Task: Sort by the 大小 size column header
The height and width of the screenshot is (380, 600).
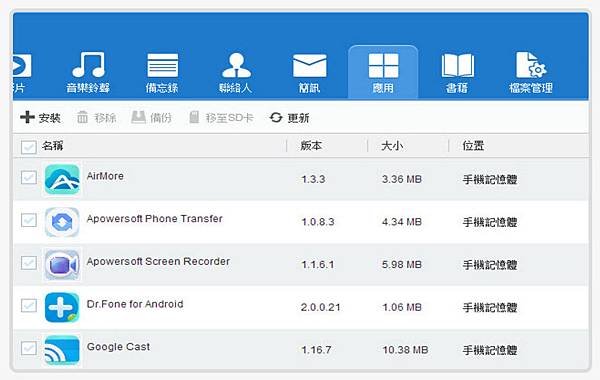Action: tap(392, 145)
